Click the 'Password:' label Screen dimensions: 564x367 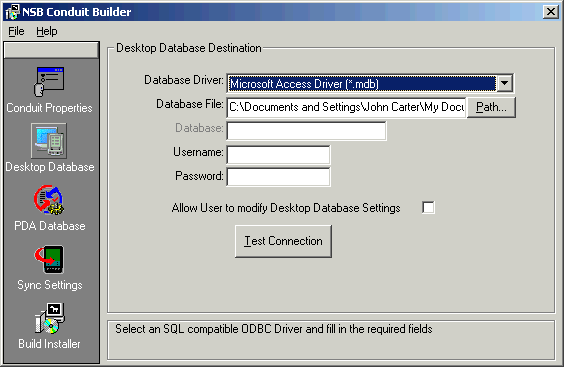(199, 176)
